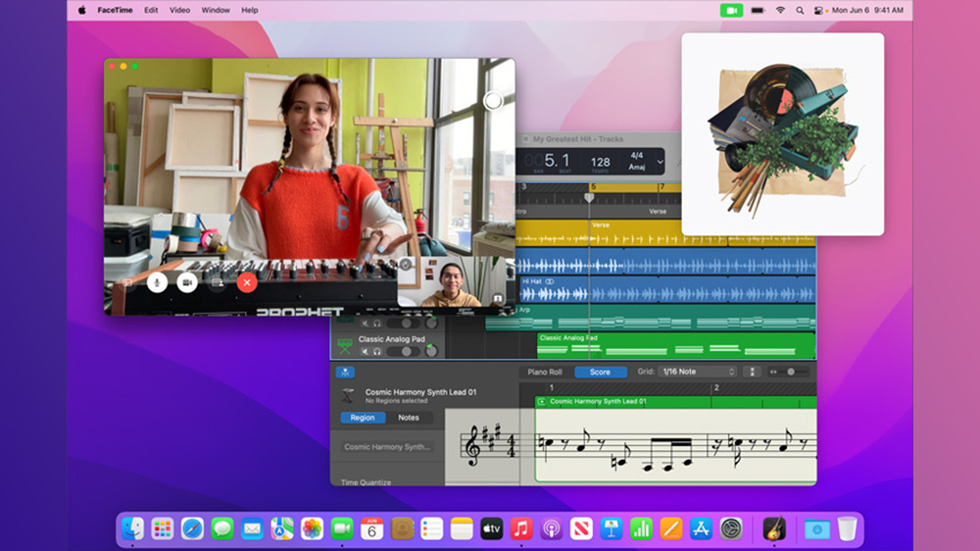The height and width of the screenshot is (551, 980).
Task: Click the Cosmic Harmony Synth region name field
Action: pos(387,446)
